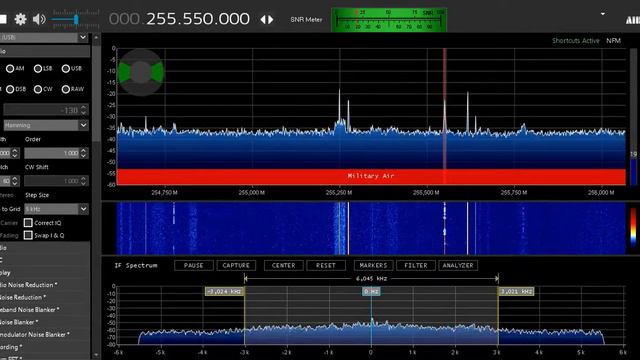Enable the Swap I & Q checkbox
Image resolution: width=640 pixels, height=360 pixels.
[x=28, y=236]
